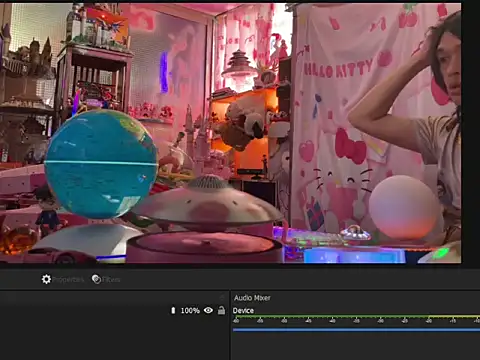Open source Properties via the gear icon

[46, 279]
